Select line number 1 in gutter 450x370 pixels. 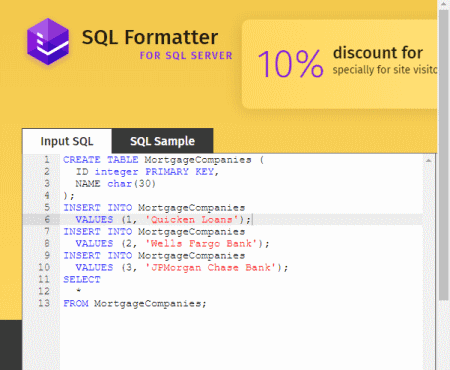[47, 160]
